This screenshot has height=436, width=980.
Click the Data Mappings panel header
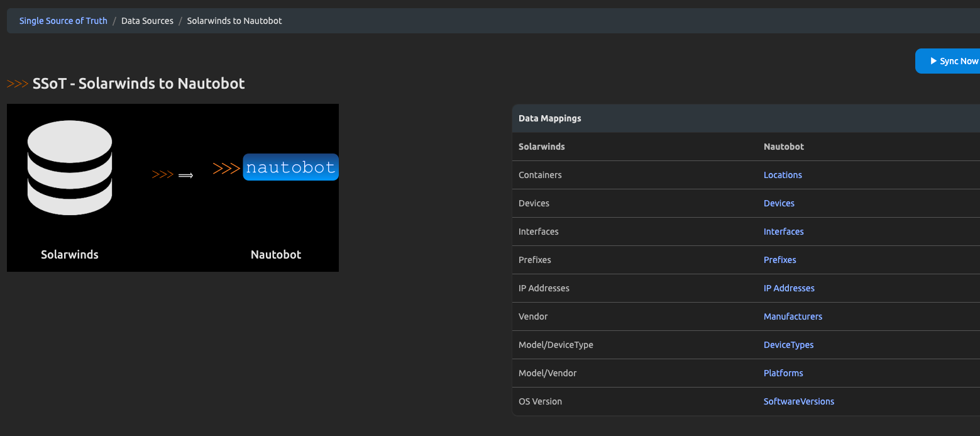[x=549, y=118]
